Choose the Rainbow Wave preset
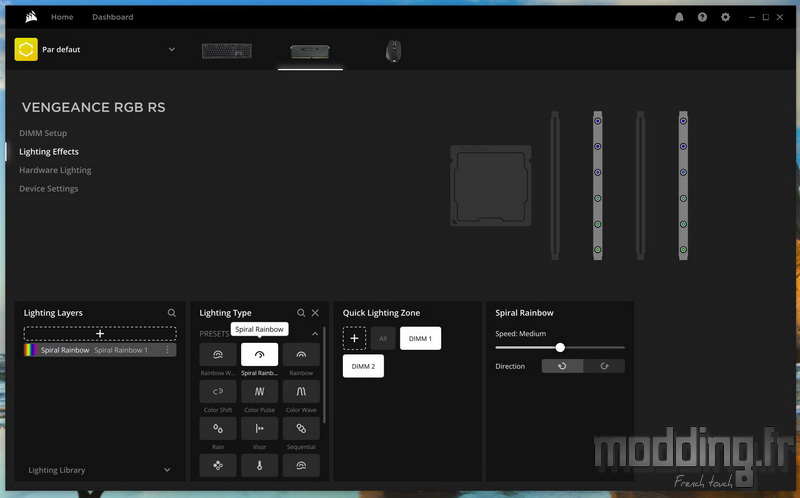The height and width of the screenshot is (498, 800). (x=218, y=355)
